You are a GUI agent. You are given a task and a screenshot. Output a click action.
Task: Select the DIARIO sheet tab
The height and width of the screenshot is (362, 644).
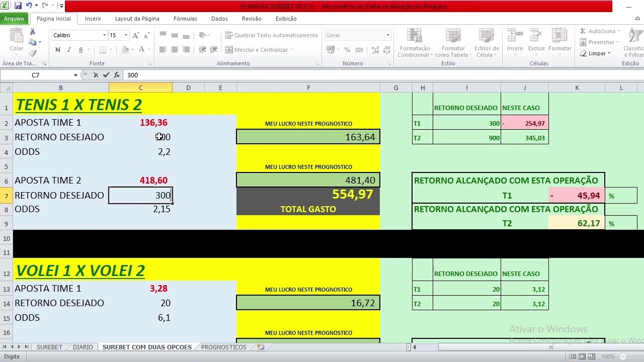click(83, 347)
